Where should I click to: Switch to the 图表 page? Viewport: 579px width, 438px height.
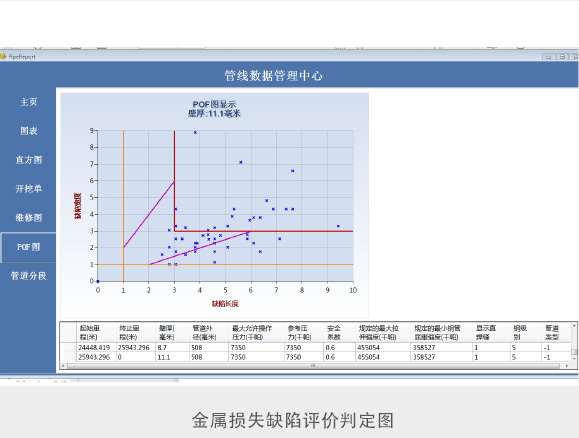coord(28,131)
